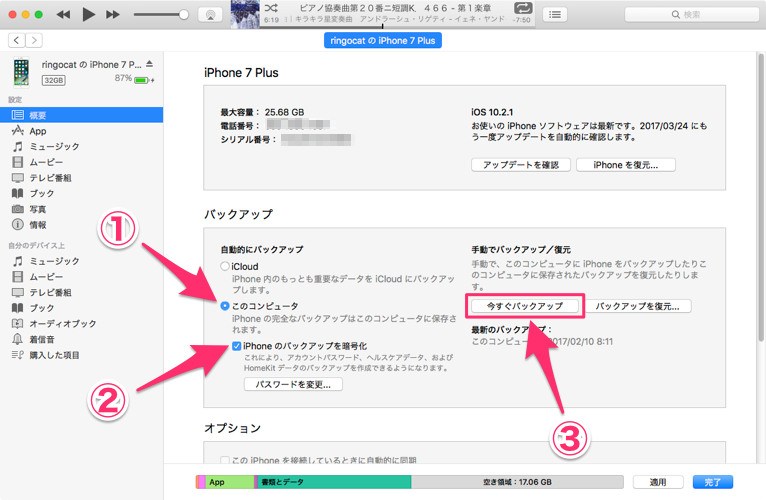The image size is (766, 500).
Task: Toggle shuffle mode icon
Action: click(270, 8)
